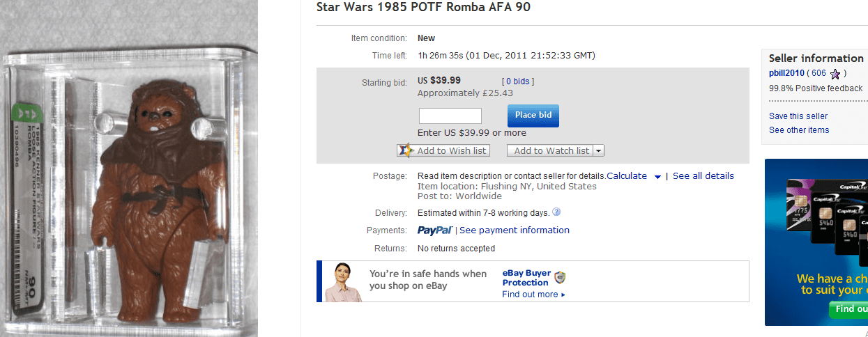Open seller pbill2010's profile
Viewport: 868px width, 337px height.
coord(786,73)
